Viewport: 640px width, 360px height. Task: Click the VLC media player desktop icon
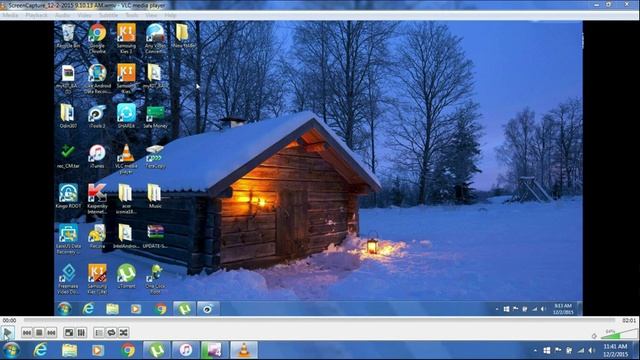click(x=126, y=158)
